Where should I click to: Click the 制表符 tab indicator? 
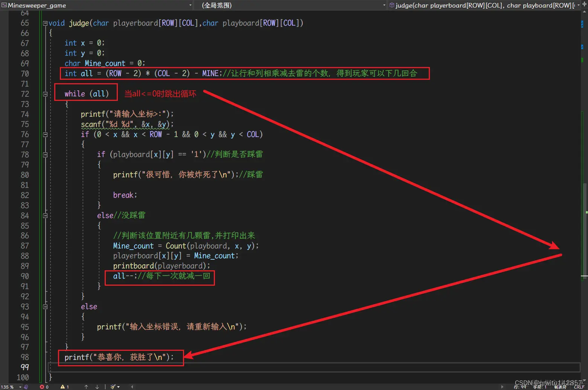coord(560,387)
